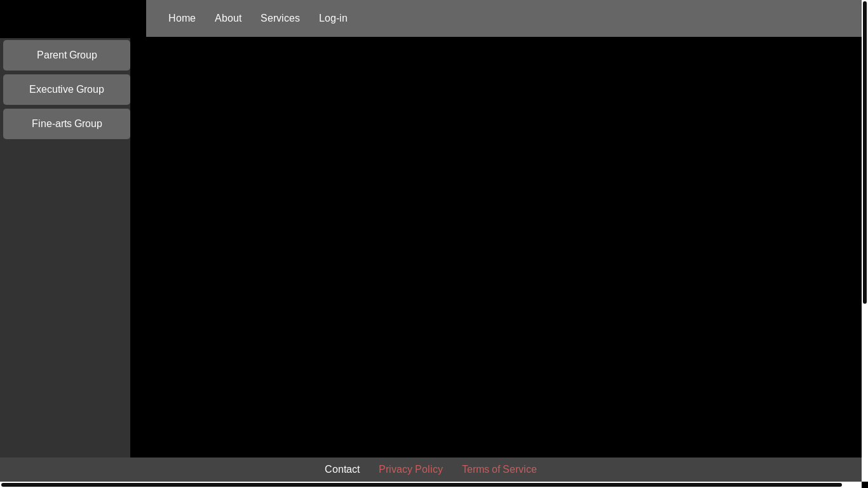Click the Log-in menu item

(333, 18)
